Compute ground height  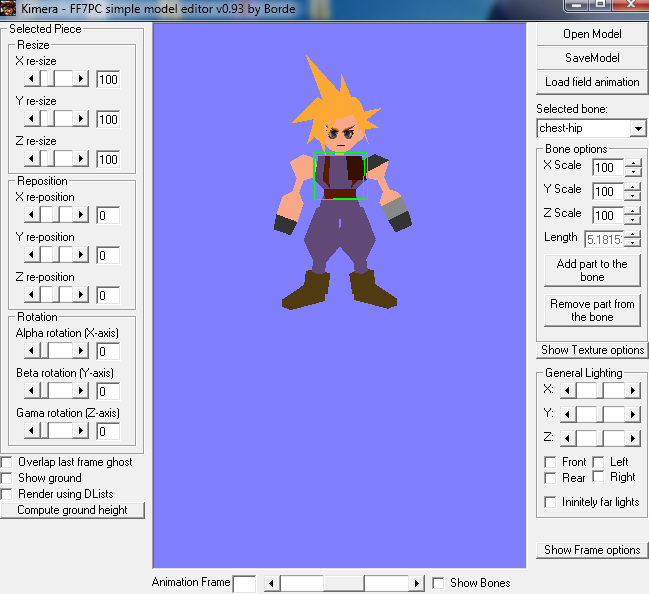coord(72,510)
